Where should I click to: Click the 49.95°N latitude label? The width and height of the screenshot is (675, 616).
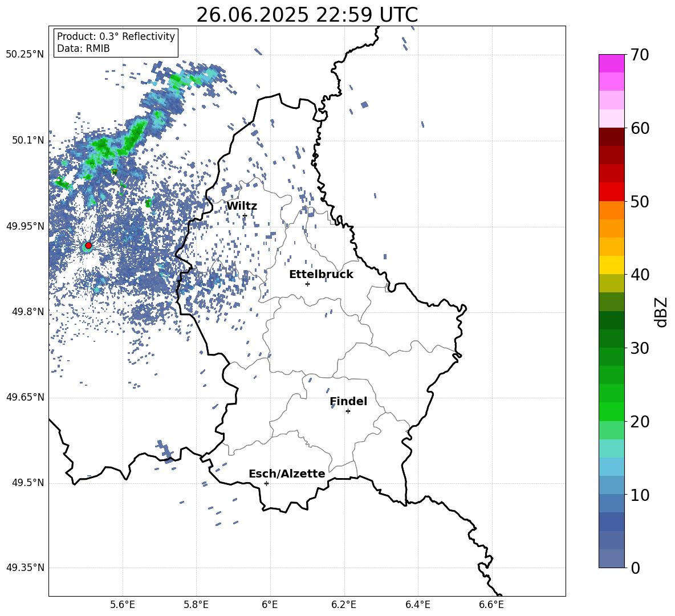click(25, 226)
